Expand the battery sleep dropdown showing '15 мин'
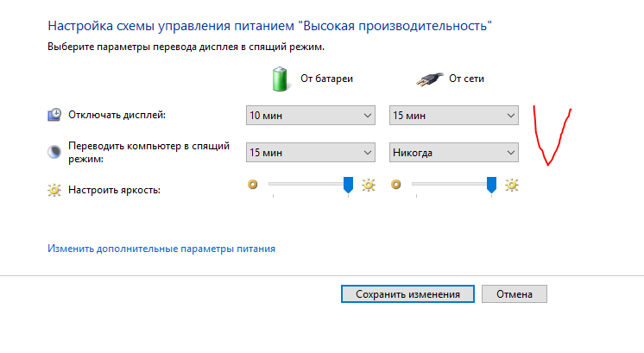644x353 pixels. (x=310, y=153)
